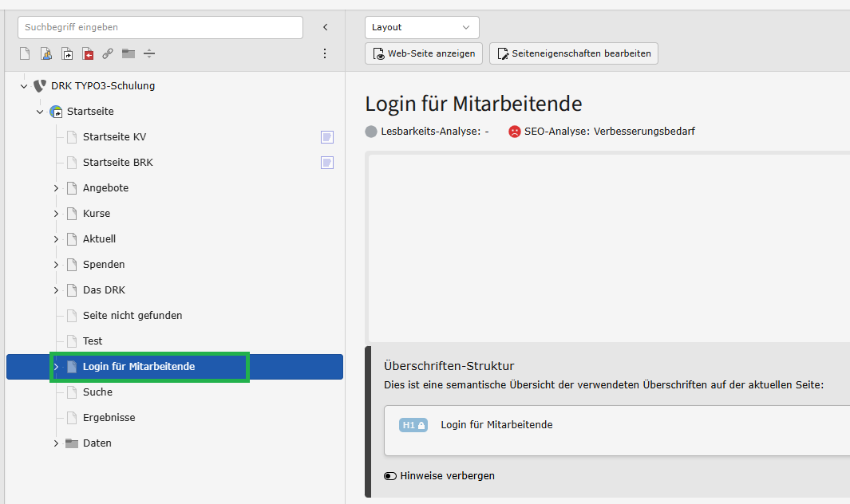Expand the Spenden page branch
This screenshot has width=850, height=504.
click(56, 265)
